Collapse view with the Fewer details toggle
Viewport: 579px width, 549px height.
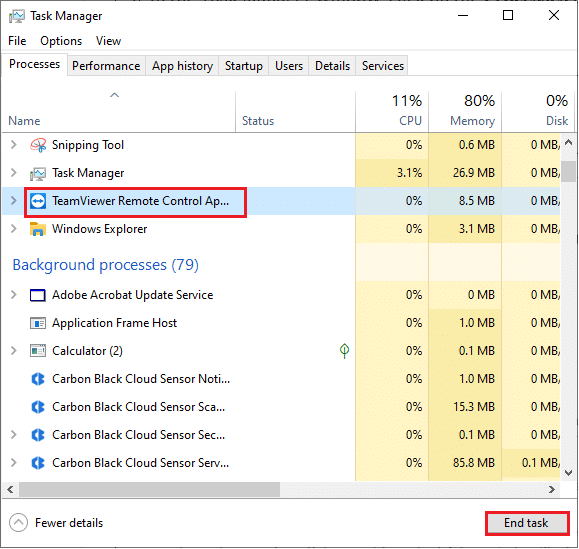coord(56,523)
